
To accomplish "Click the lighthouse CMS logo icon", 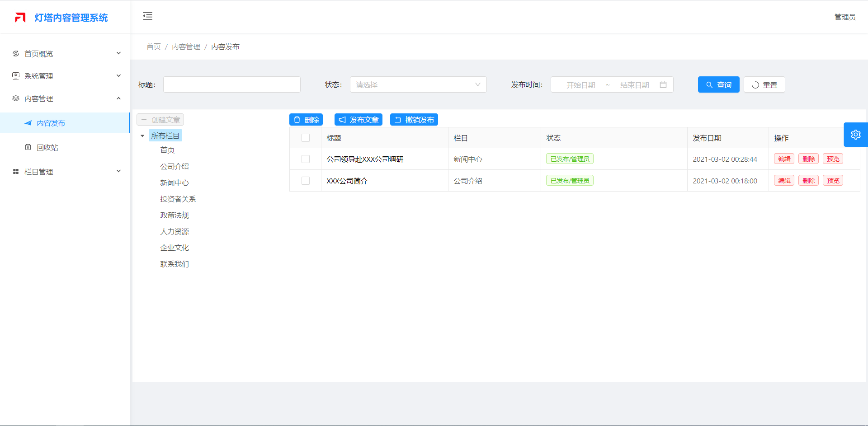I will pyautogui.click(x=20, y=18).
